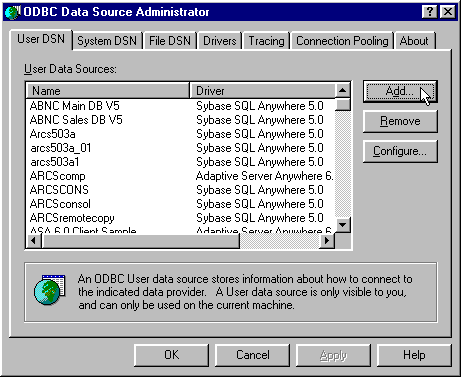This screenshot has height=377, width=461.
Task: Select the ARCSCONS data source
Action: [59, 190]
